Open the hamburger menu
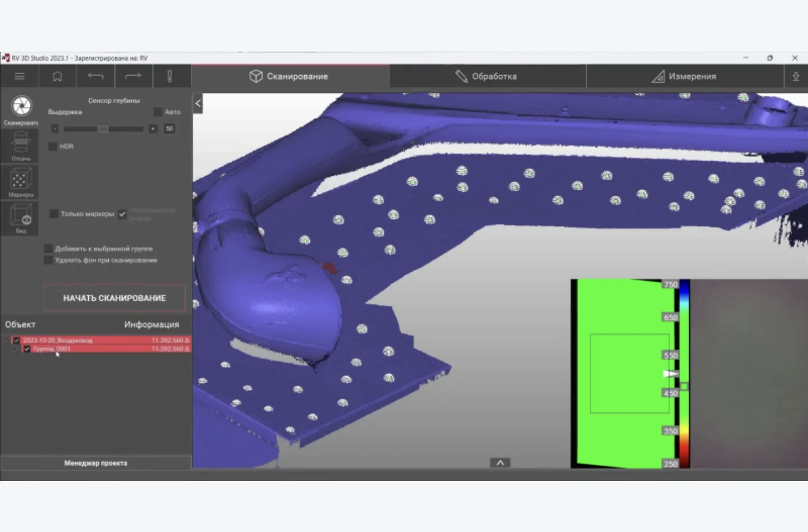This screenshot has width=808, height=532. click(x=20, y=76)
